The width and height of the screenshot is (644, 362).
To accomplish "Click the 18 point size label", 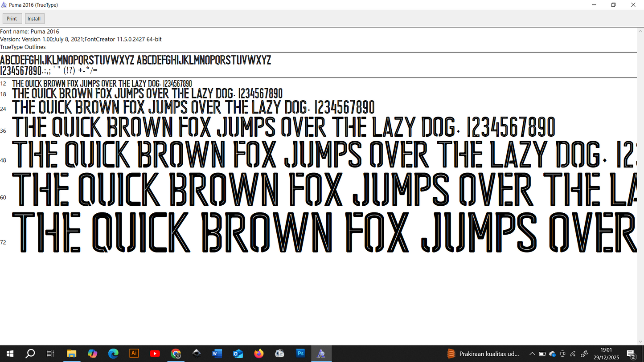I will (x=3, y=94).
